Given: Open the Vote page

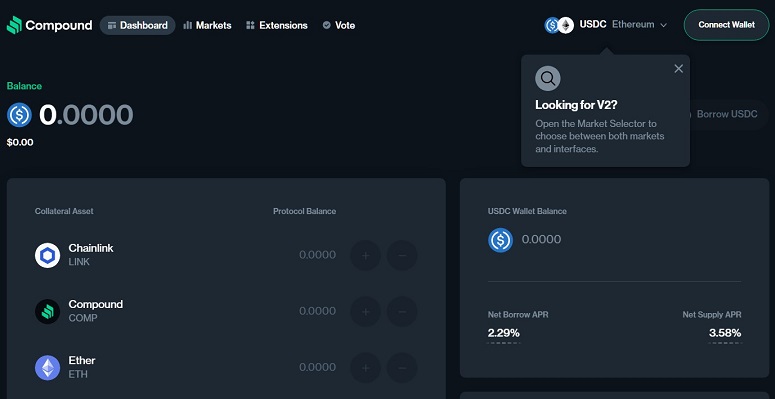Looking at the screenshot, I should click(339, 25).
